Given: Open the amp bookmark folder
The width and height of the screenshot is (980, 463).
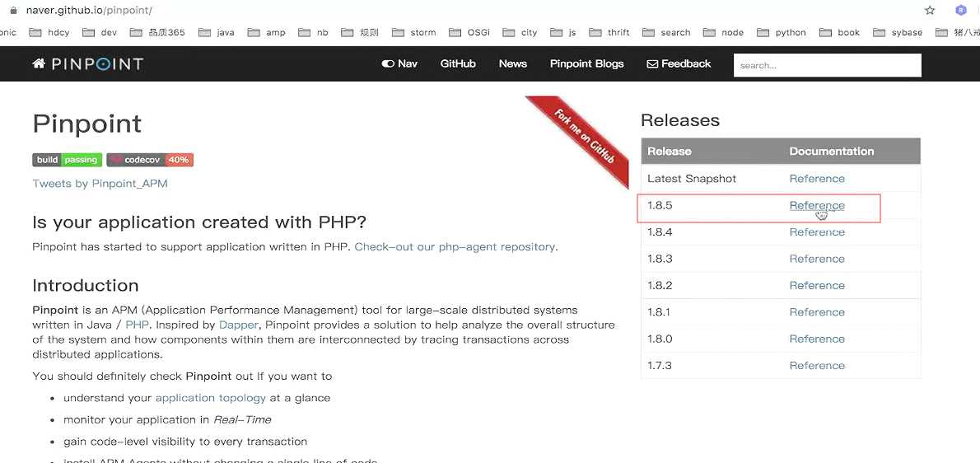Looking at the screenshot, I should pyautogui.click(x=267, y=32).
